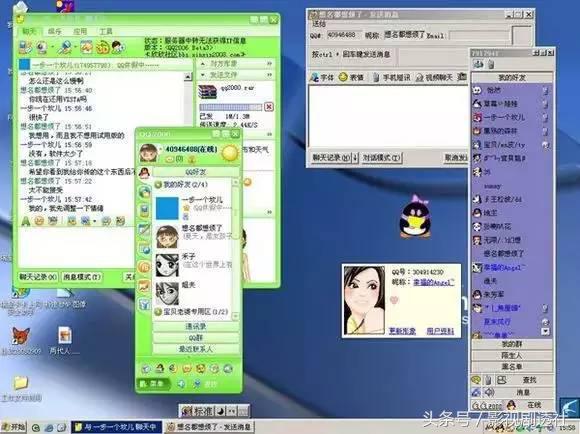Open dropdown arrow beside the microphone icon
The width and height of the screenshot is (580, 434).
coord(75,47)
